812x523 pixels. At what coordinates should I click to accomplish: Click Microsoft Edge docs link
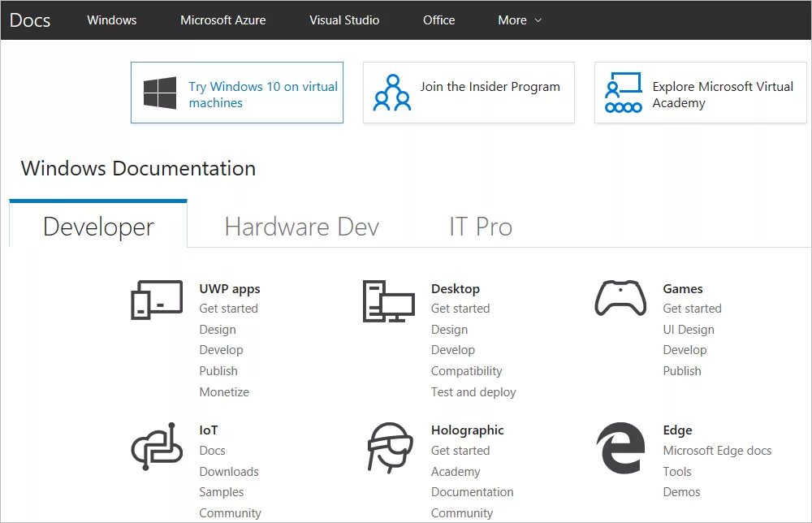pyautogui.click(x=717, y=451)
